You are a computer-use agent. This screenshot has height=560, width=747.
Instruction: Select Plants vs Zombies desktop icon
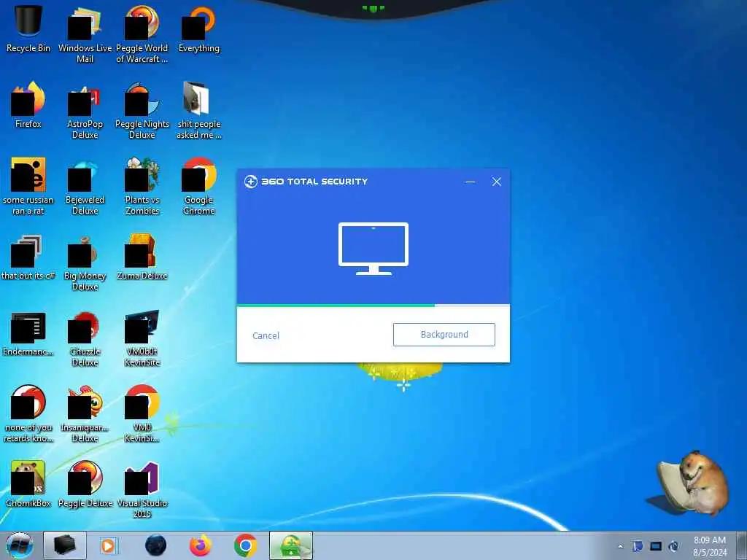tap(142, 186)
